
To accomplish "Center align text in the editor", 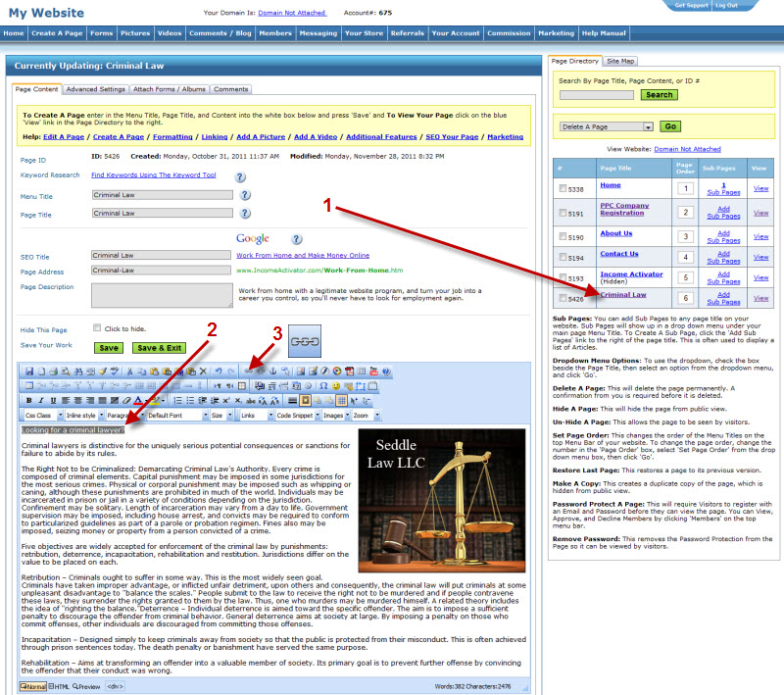I will 77,401.
